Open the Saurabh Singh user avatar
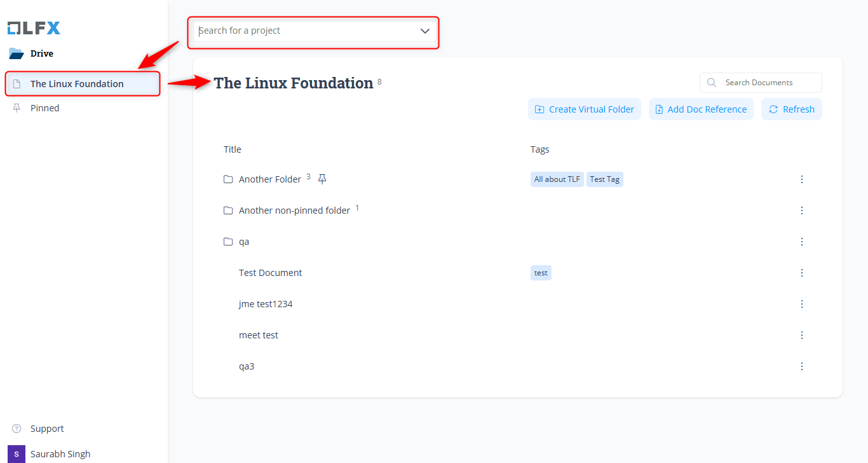This screenshot has height=463, width=868. [17, 454]
